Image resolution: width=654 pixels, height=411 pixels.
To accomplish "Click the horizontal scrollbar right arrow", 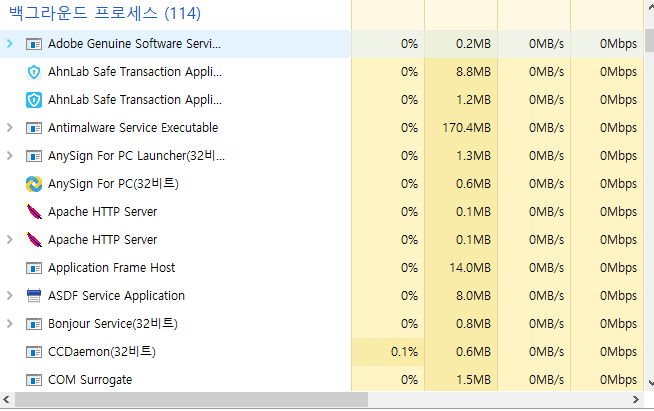I will pos(636,400).
